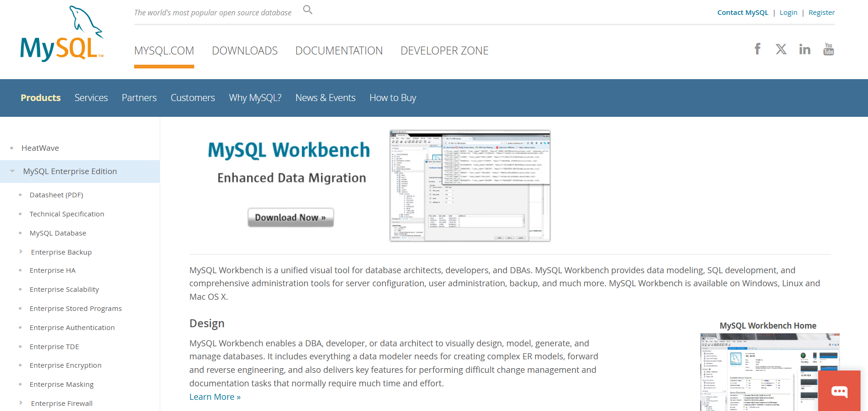The image size is (868, 411).
Task: Open MySQL YouTube icon
Action: click(x=828, y=49)
